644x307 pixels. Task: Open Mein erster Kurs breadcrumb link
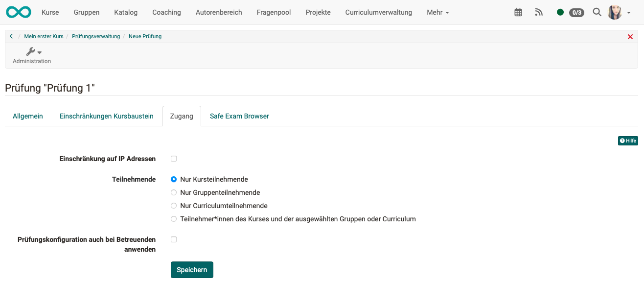click(43, 36)
